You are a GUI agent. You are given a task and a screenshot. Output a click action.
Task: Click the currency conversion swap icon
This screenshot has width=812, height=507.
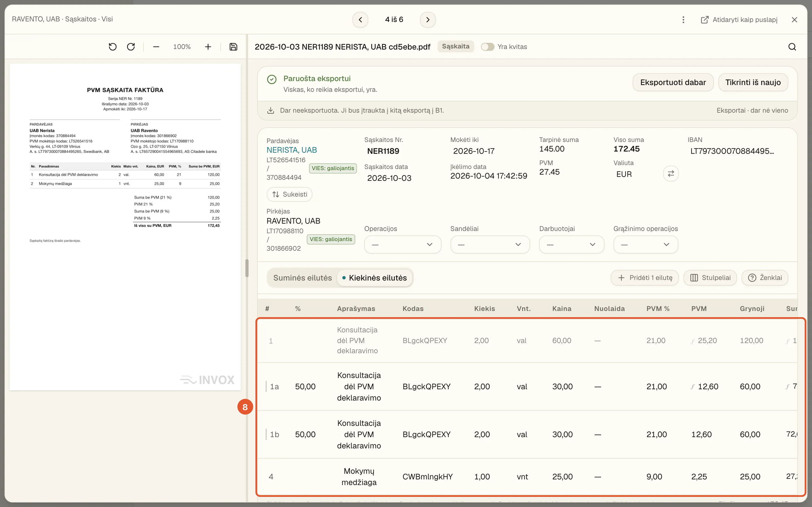click(x=671, y=174)
